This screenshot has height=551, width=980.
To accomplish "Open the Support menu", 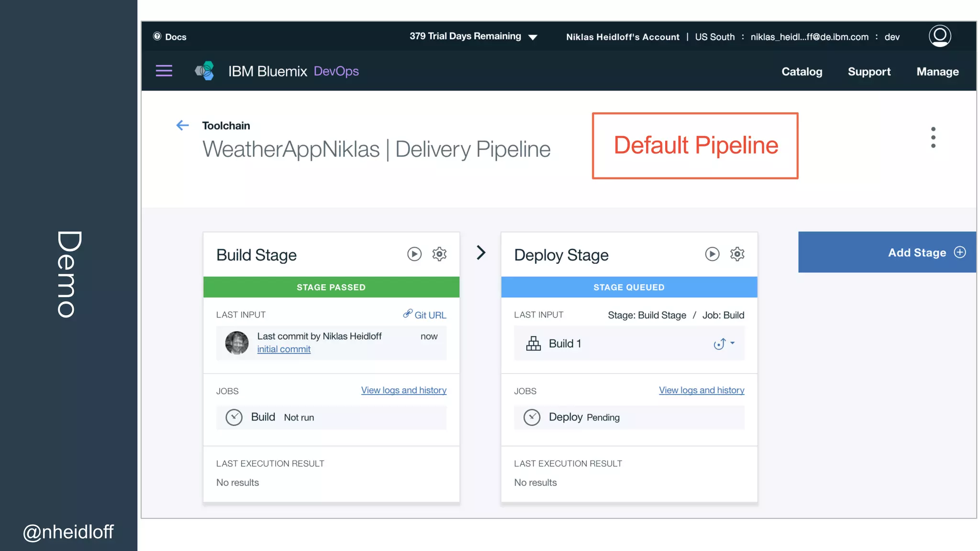I will click(869, 72).
